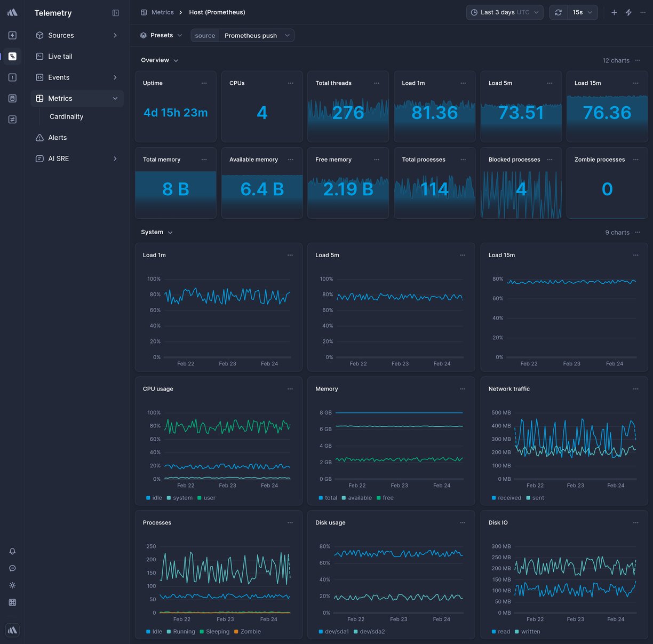Open the options menu on the CPU usage chart
Screen dimensions: 653x644
[x=290, y=389]
